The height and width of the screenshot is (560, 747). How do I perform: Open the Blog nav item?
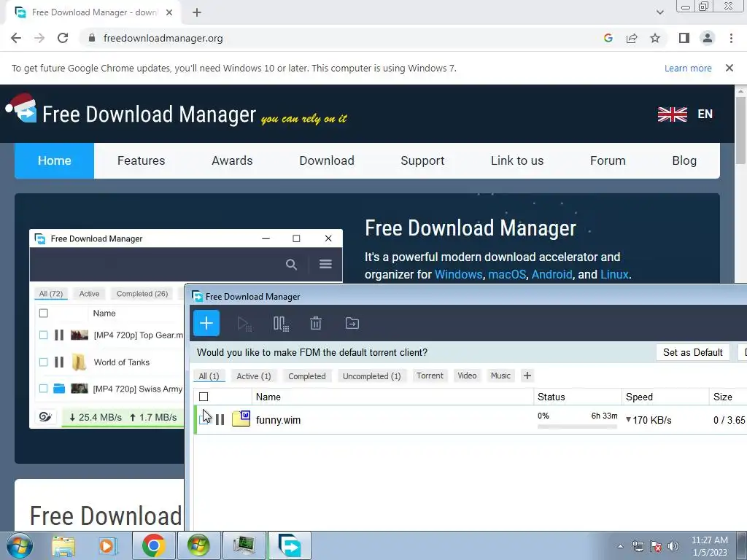[684, 160]
